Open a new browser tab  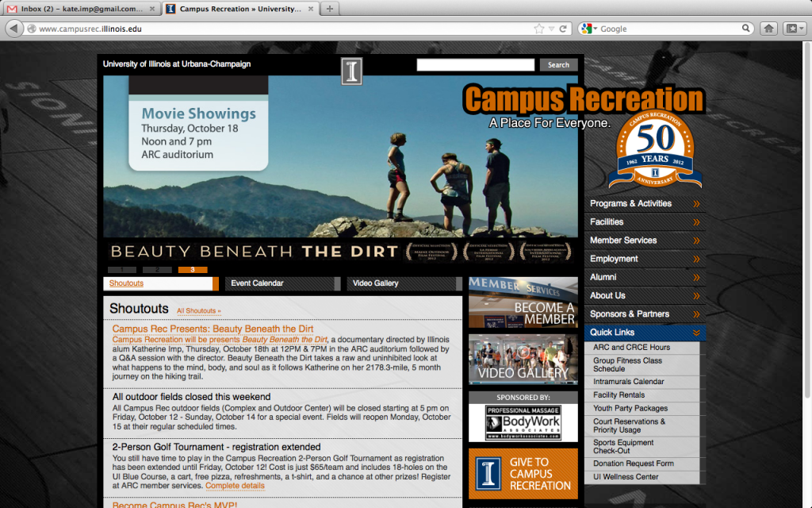coord(329,8)
